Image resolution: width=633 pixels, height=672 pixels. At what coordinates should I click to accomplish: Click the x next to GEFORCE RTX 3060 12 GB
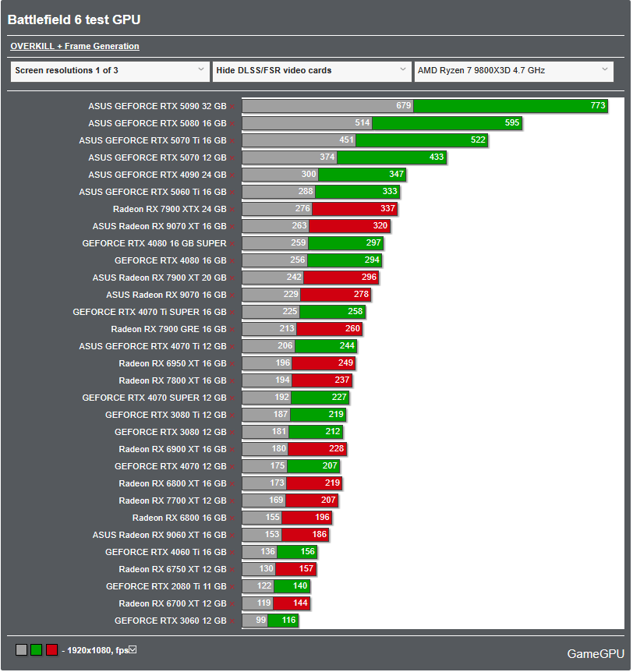[232, 621]
